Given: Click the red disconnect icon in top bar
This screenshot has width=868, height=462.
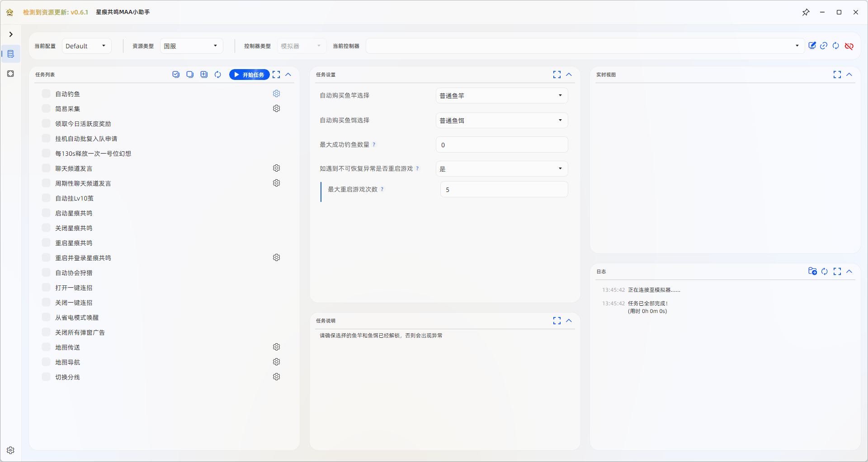Looking at the screenshot, I should [x=849, y=46].
